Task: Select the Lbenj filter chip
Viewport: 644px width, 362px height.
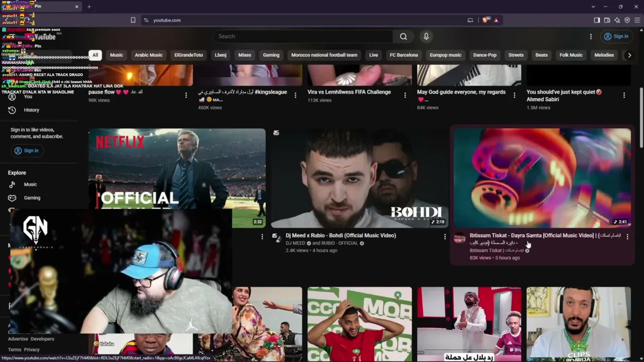Action: tap(220, 55)
